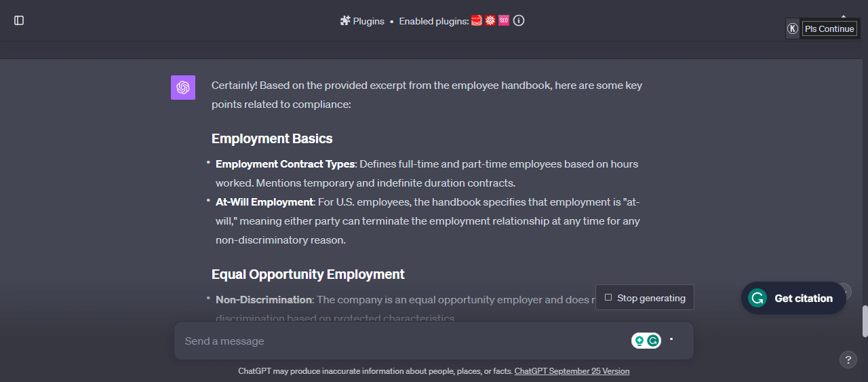Toggle the sidebar panel icon

point(19,20)
